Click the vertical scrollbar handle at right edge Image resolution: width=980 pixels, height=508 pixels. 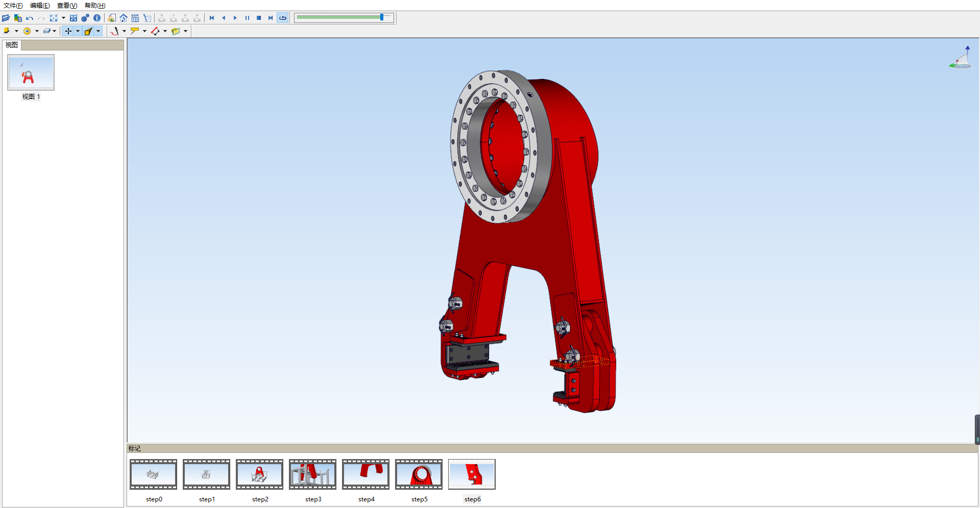977,429
